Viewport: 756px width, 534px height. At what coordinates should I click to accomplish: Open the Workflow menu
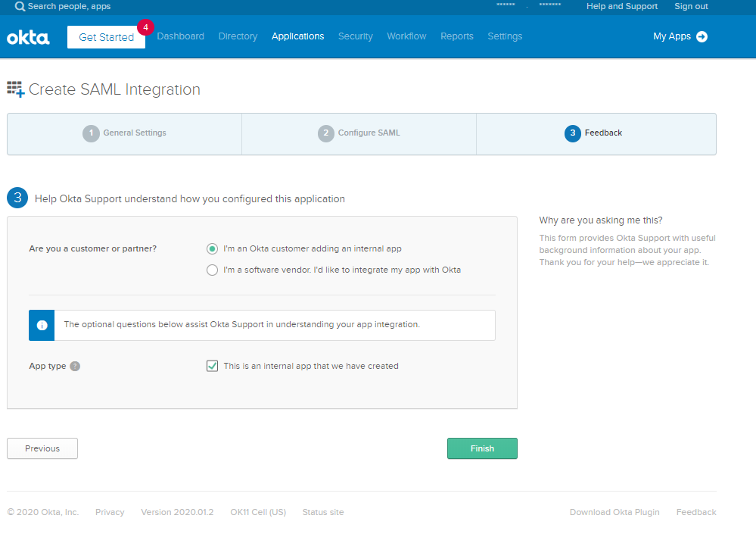click(406, 36)
